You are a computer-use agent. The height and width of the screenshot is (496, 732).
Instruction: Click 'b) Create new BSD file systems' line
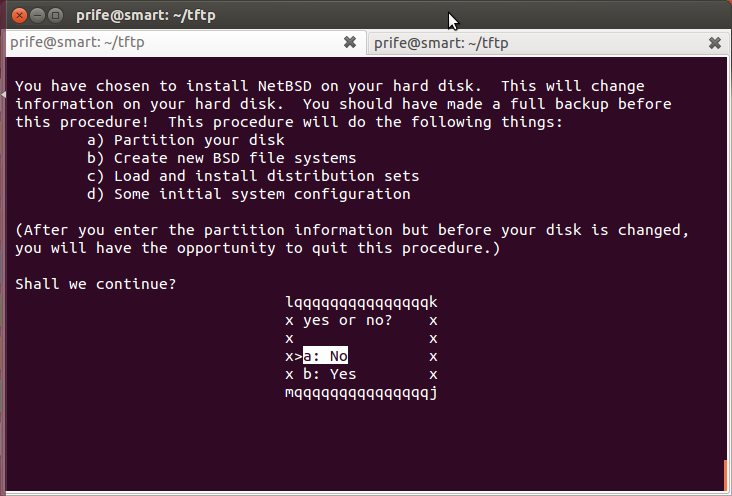pyautogui.click(x=222, y=158)
